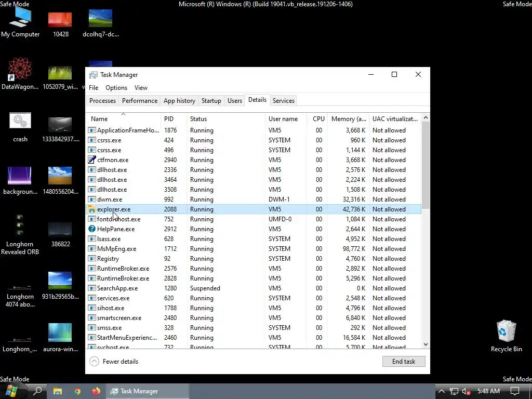Click the scrollbar down arrow
This screenshot has width=532, height=399.
point(425,344)
